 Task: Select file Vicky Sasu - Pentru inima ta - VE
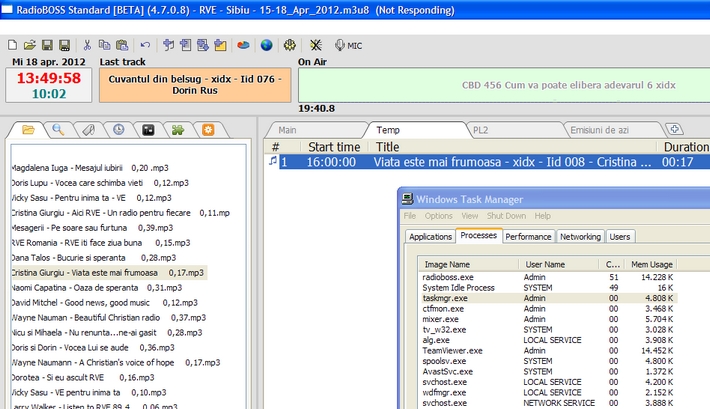point(91,198)
